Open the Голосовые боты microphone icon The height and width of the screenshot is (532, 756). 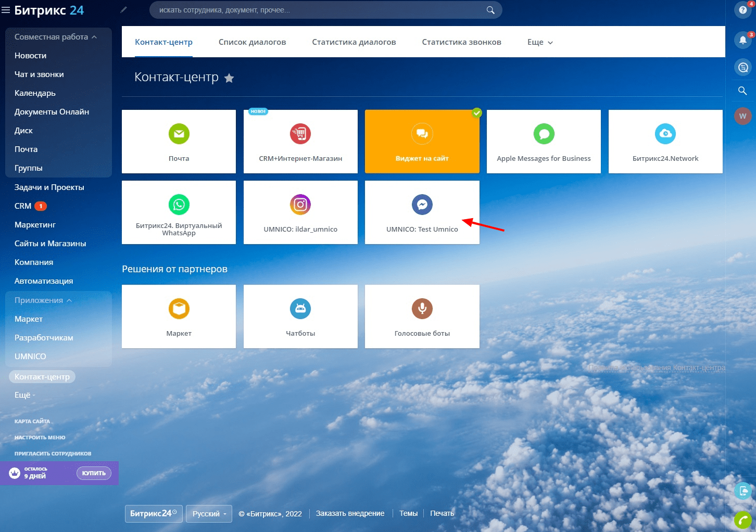point(422,309)
